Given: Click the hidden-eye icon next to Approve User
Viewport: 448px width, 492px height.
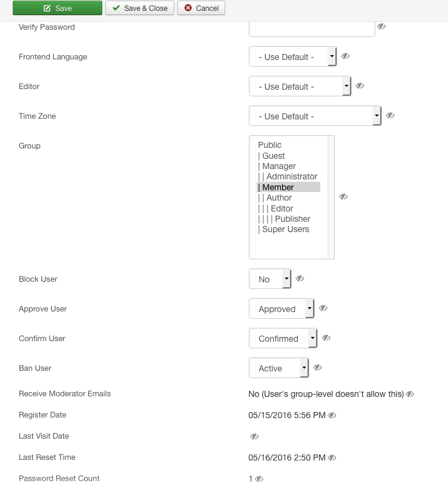Looking at the screenshot, I should [x=323, y=308].
